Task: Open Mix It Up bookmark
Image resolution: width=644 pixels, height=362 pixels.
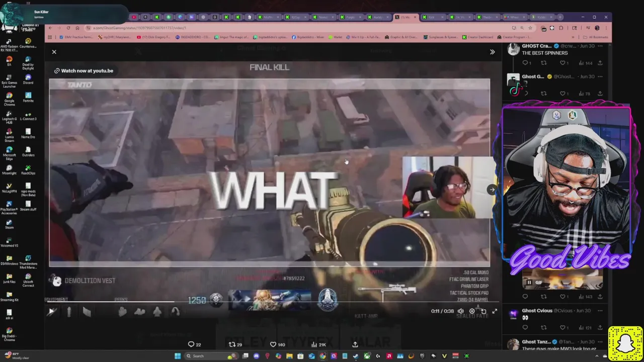Action: point(363,37)
